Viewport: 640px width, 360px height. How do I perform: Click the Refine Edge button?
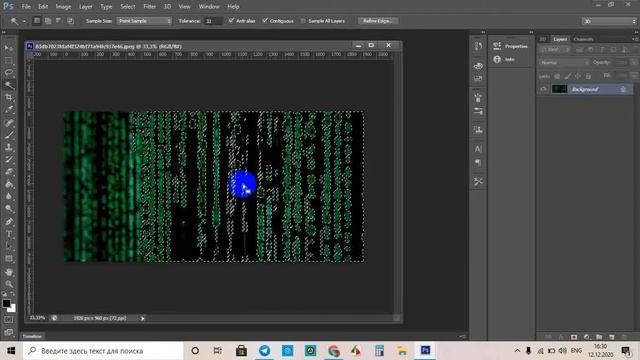click(x=378, y=20)
